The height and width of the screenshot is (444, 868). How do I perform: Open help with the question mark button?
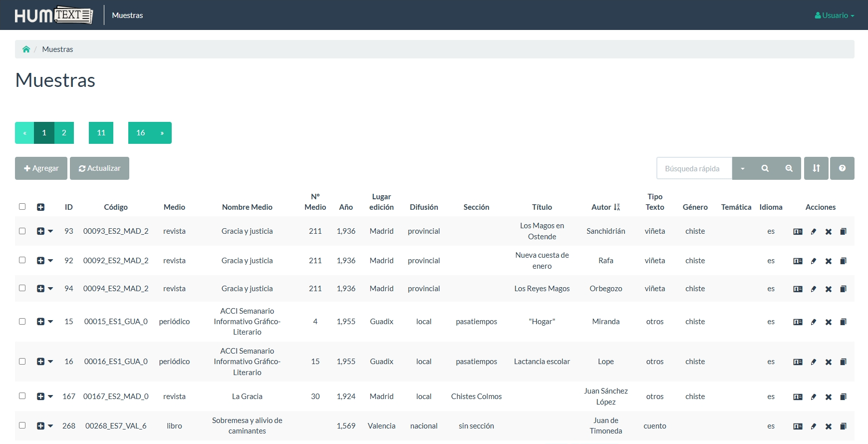click(842, 168)
